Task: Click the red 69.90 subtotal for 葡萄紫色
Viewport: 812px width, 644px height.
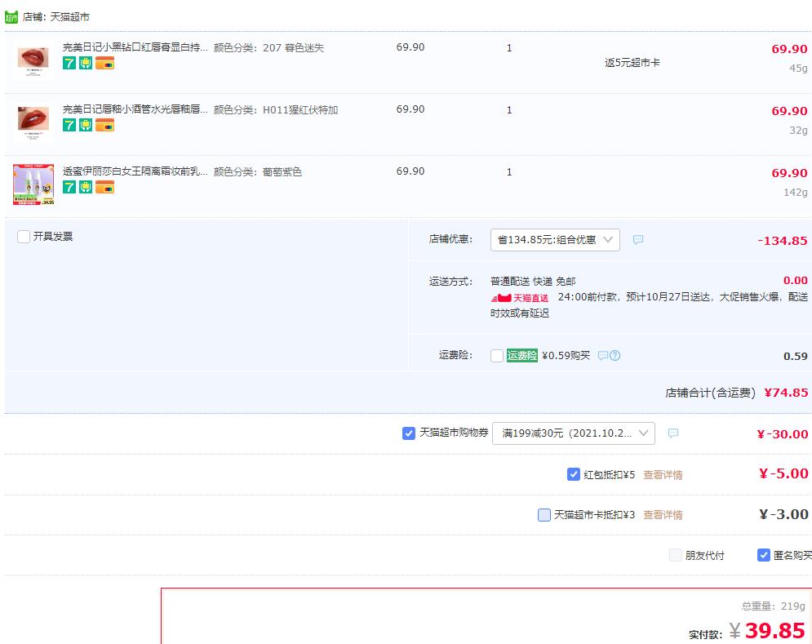Action: (x=790, y=173)
